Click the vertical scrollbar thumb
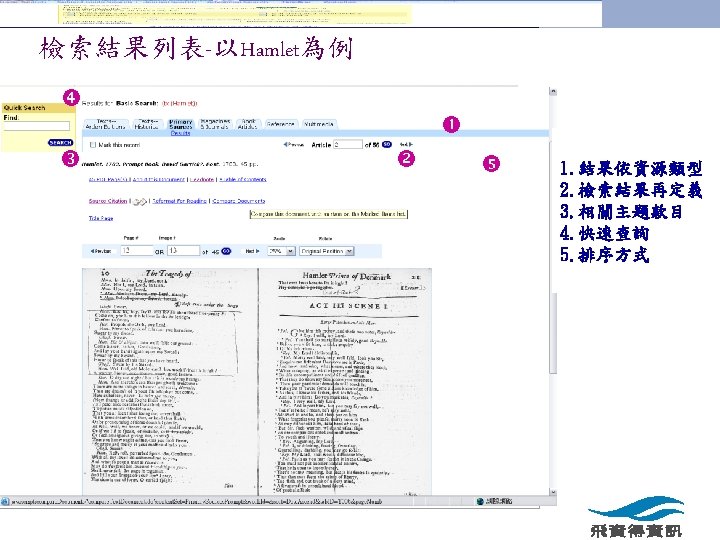This screenshot has width=720, height=540. pyautogui.click(x=553, y=333)
